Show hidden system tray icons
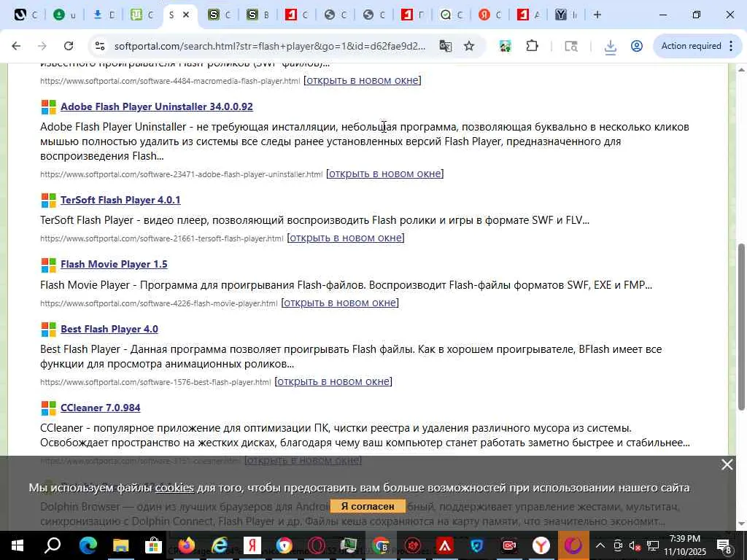The width and height of the screenshot is (747, 560). [600, 545]
